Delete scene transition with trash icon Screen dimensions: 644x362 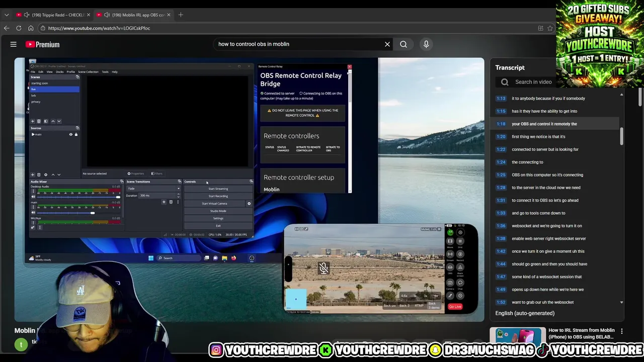[171, 202]
